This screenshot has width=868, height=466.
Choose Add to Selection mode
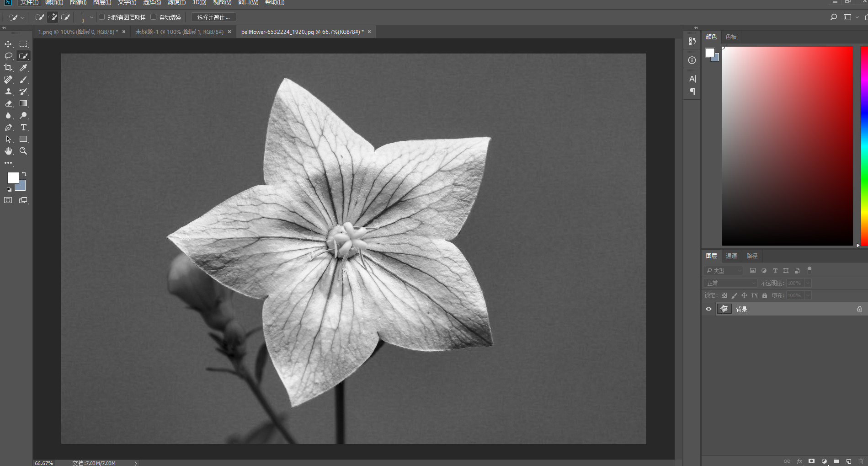[53, 17]
